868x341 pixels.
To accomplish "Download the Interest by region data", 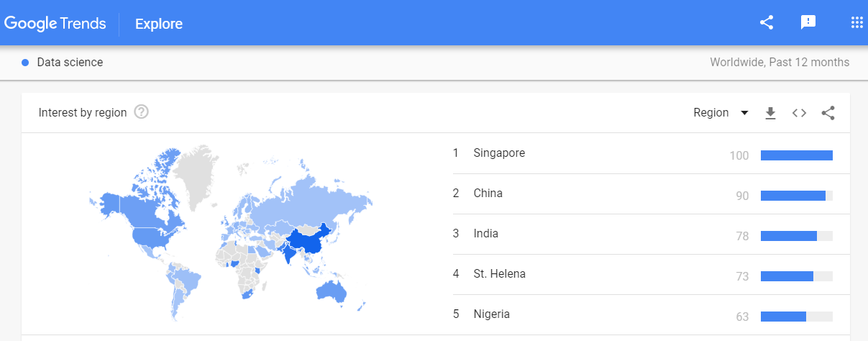I will (770, 113).
